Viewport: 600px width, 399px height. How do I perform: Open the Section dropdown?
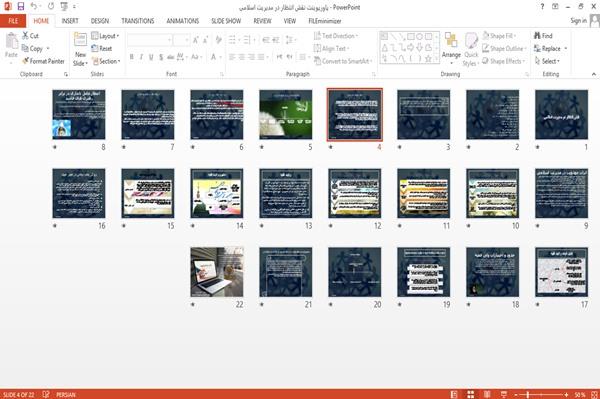[x=106, y=61]
